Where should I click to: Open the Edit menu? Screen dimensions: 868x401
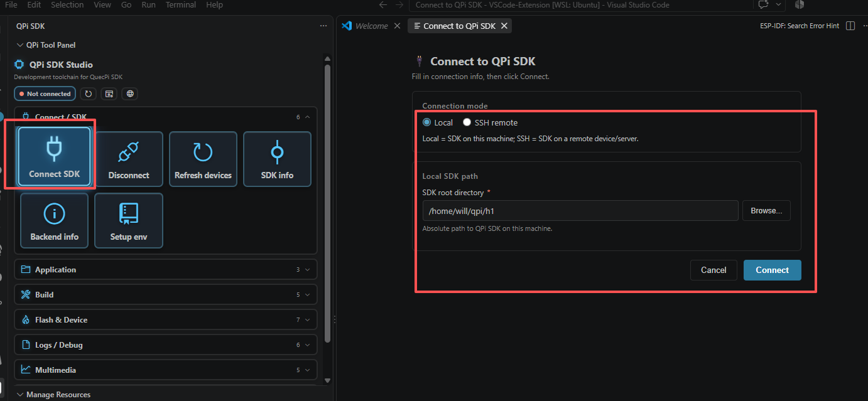pos(34,4)
